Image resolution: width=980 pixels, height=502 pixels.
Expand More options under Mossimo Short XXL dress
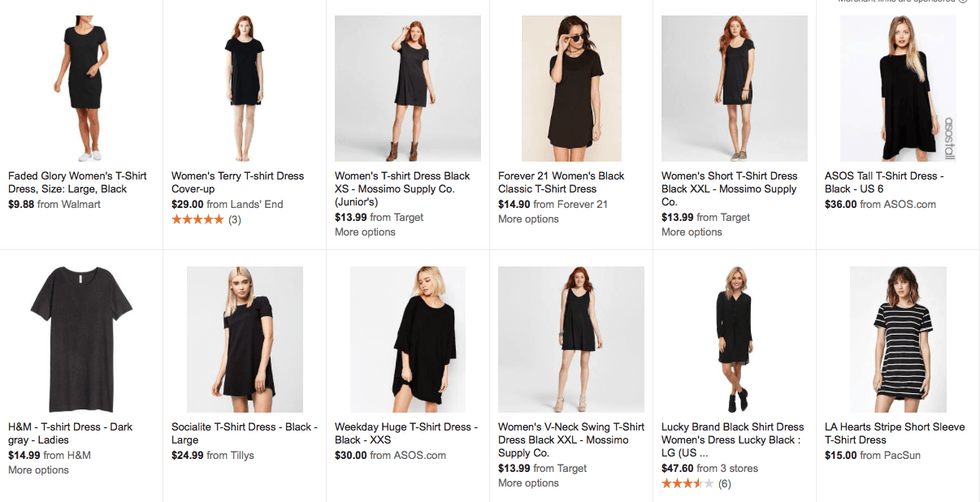[691, 232]
